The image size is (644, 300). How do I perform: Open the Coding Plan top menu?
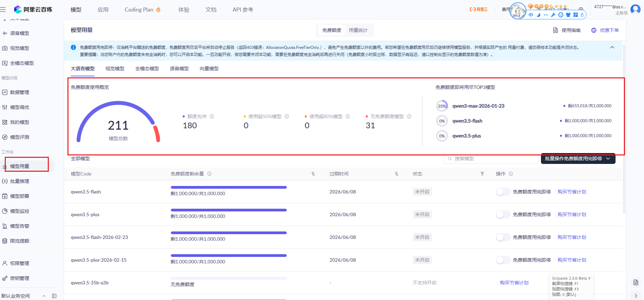142,10
